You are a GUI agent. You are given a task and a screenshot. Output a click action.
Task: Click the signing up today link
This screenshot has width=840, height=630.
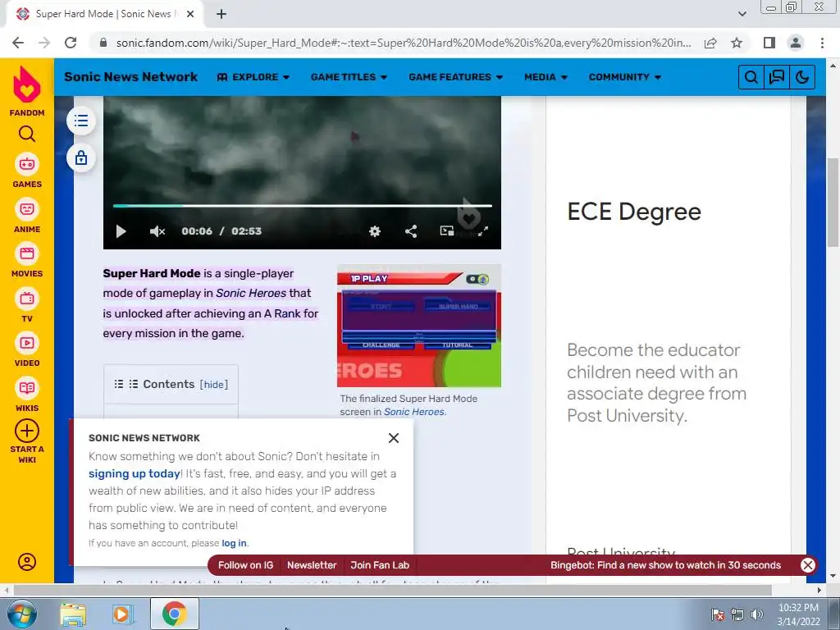point(134,473)
